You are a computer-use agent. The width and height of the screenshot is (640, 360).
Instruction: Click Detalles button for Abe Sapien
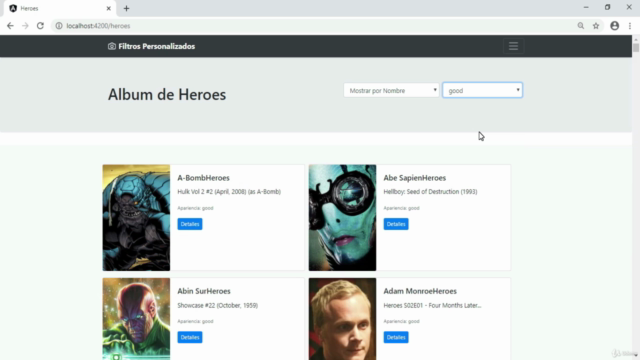(396, 224)
